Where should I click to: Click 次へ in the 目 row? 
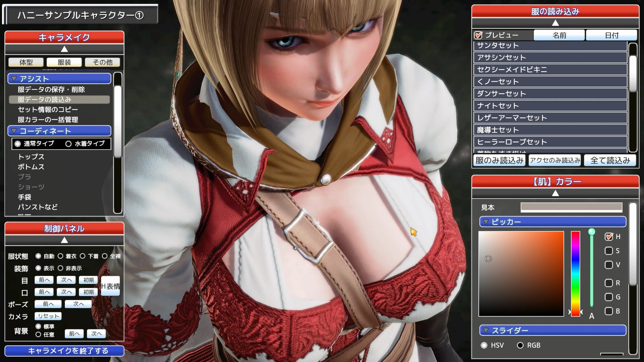67,280
